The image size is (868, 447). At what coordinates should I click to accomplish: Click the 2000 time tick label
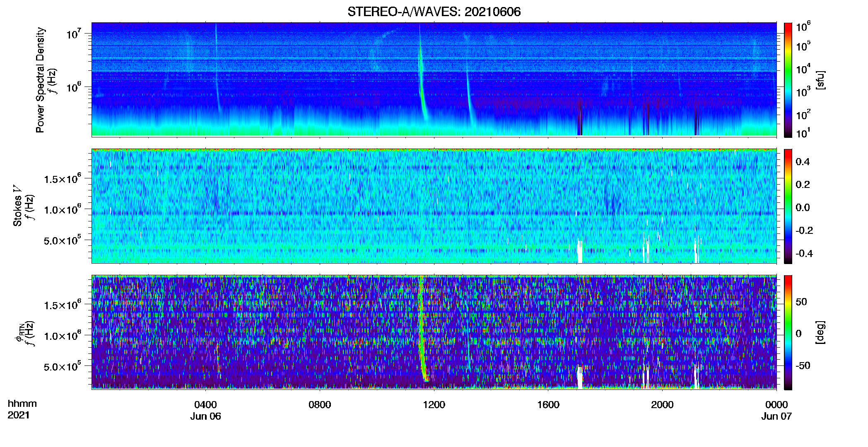pyautogui.click(x=662, y=405)
